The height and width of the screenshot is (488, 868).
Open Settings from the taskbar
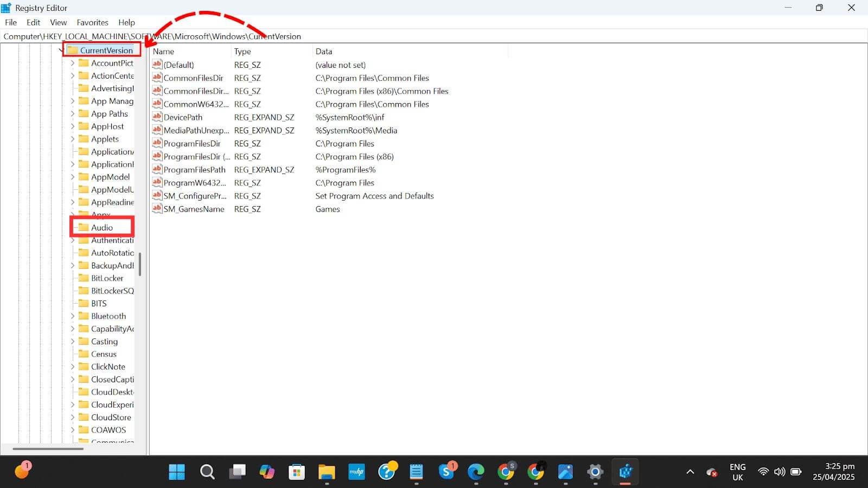click(x=595, y=472)
